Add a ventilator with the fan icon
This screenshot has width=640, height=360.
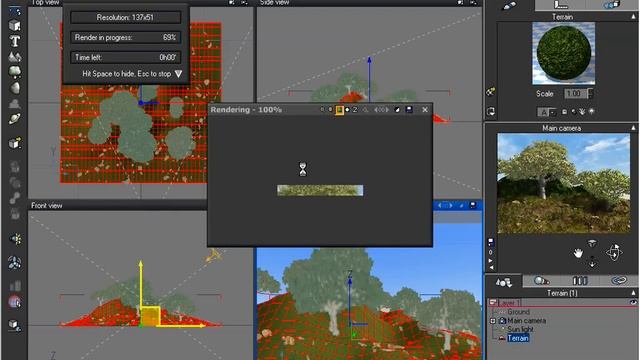pos(15,262)
